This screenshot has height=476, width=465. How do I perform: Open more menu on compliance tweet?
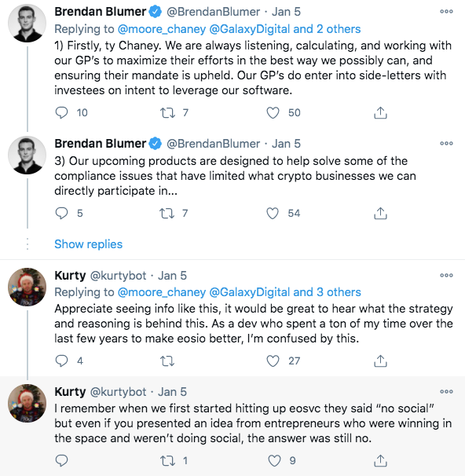coord(446,143)
